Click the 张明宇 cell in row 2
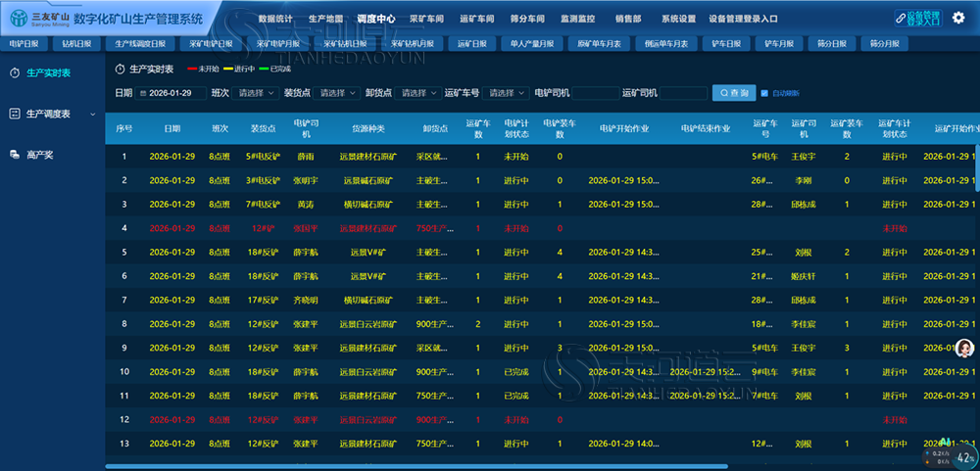 (306, 180)
